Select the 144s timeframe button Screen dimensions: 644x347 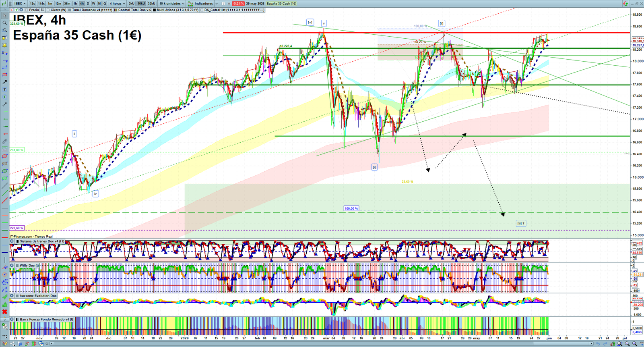(x=41, y=3)
